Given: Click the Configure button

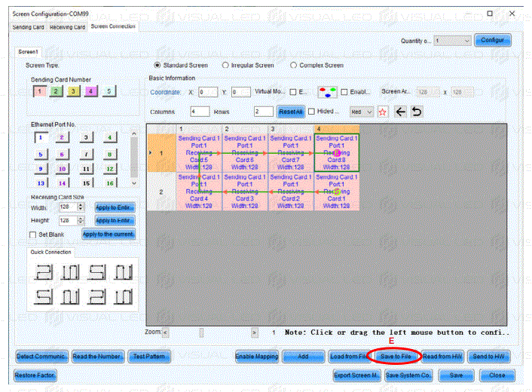Looking at the screenshot, I should coord(493,40).
